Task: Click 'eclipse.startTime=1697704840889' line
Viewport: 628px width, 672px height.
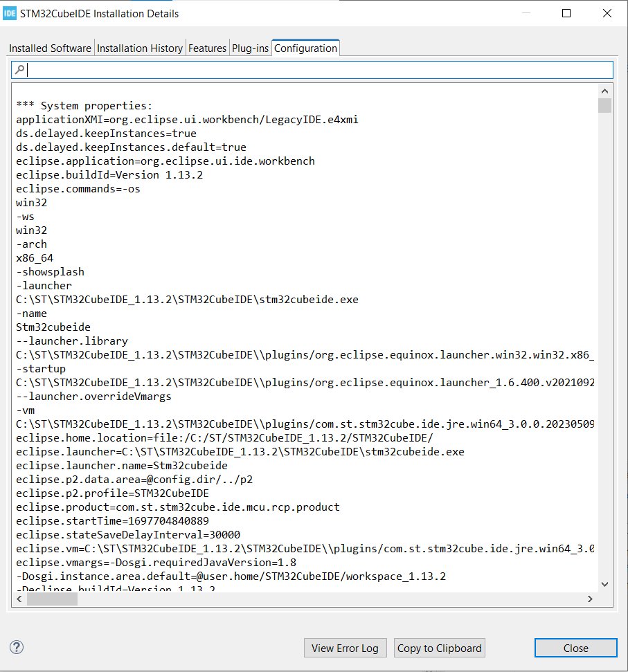Action: point(112,520)
